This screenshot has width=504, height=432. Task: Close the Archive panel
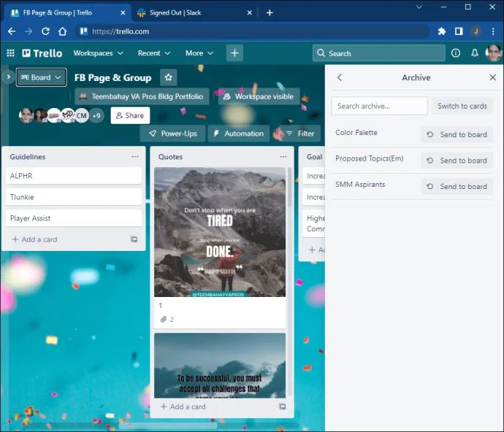click(492, 77)
